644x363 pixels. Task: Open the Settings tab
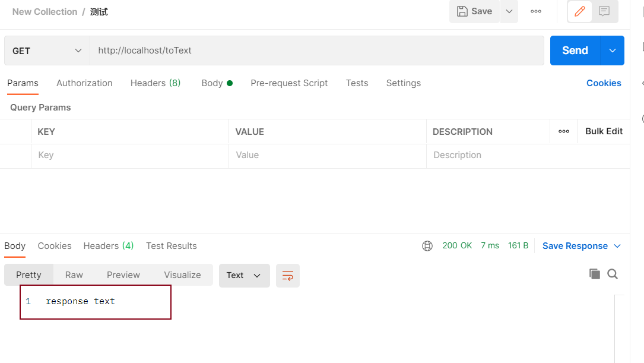(404, 83)
